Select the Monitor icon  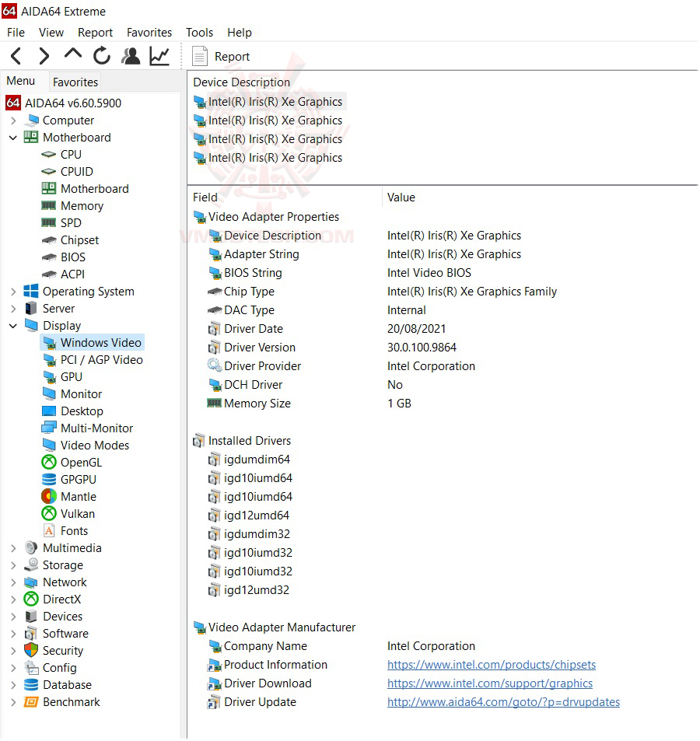[x=49, y=393]
